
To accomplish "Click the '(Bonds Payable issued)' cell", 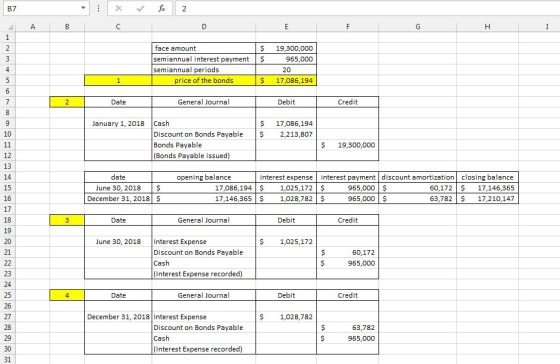I will click(x=204, y=156).
